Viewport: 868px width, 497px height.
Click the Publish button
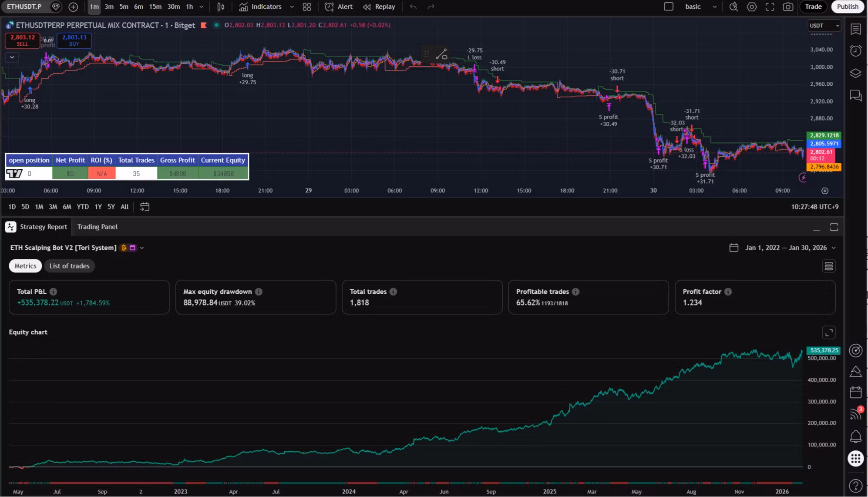(847, 7)
